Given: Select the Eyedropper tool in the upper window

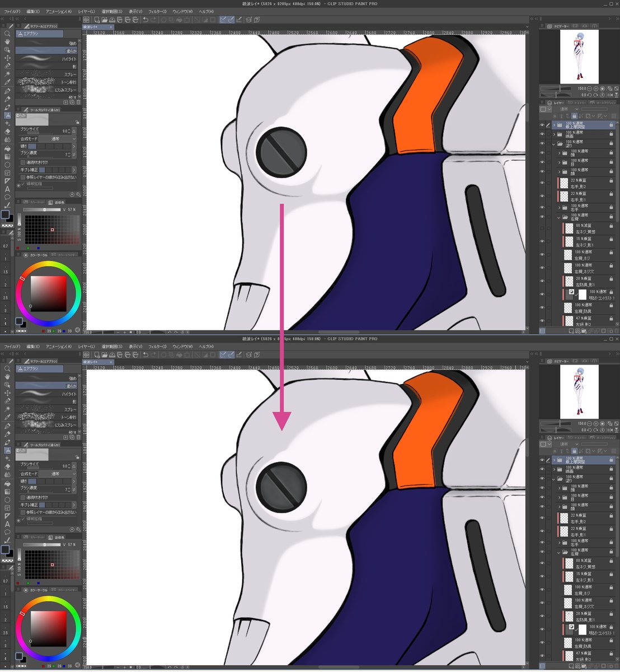Looking at the screenshot, I should tap(7, 82).
